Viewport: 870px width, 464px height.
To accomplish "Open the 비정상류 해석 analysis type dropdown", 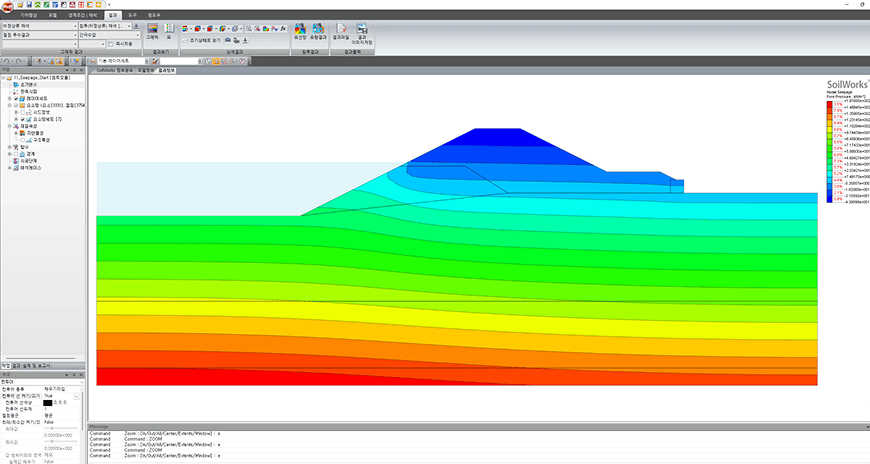I will [x=39, y=26].
